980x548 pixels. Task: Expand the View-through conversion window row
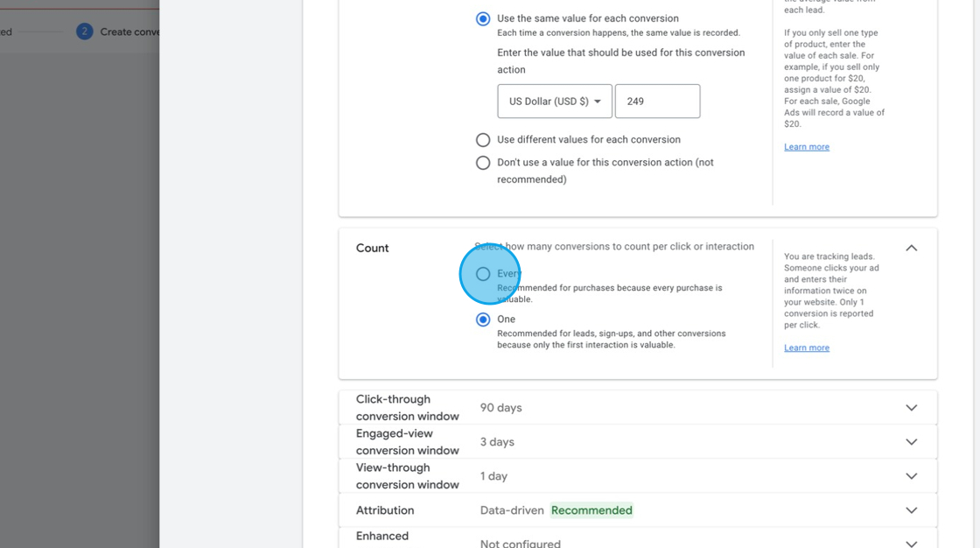(x=911, y=475)
